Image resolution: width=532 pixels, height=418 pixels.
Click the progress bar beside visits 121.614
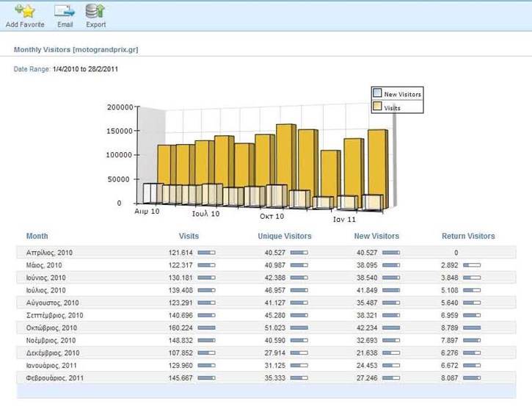[207, 253]
